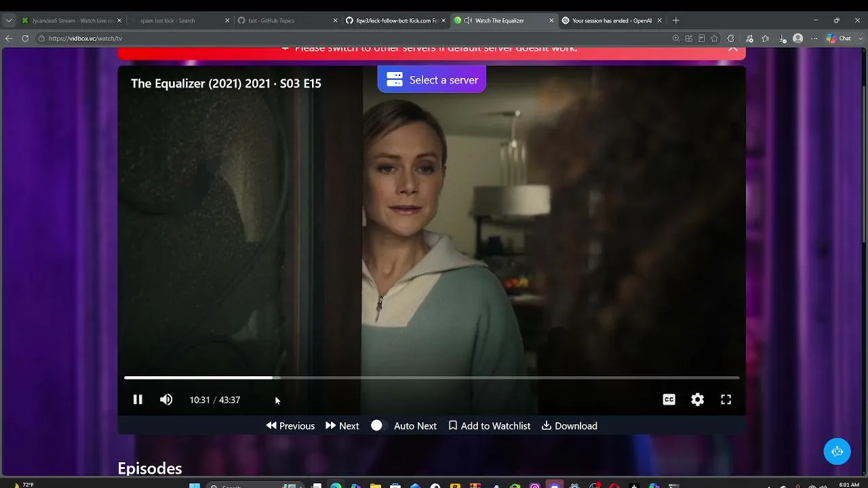The image size is (868, 488).
Task: Close the bot GitHub Topics tab
Action: tap(335, 20)
